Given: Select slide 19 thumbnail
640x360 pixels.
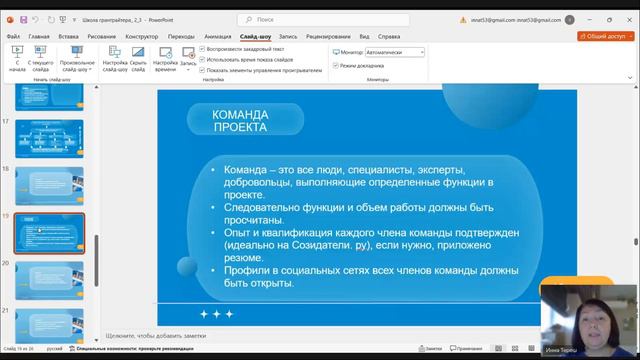Looking at the screenshot, I should [x=49, y=233].
